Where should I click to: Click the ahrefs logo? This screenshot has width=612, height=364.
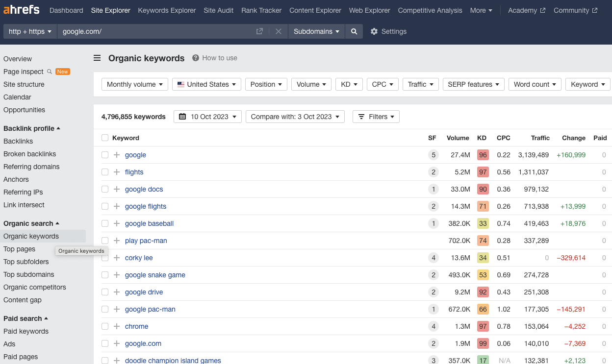[x=22, y=10]
